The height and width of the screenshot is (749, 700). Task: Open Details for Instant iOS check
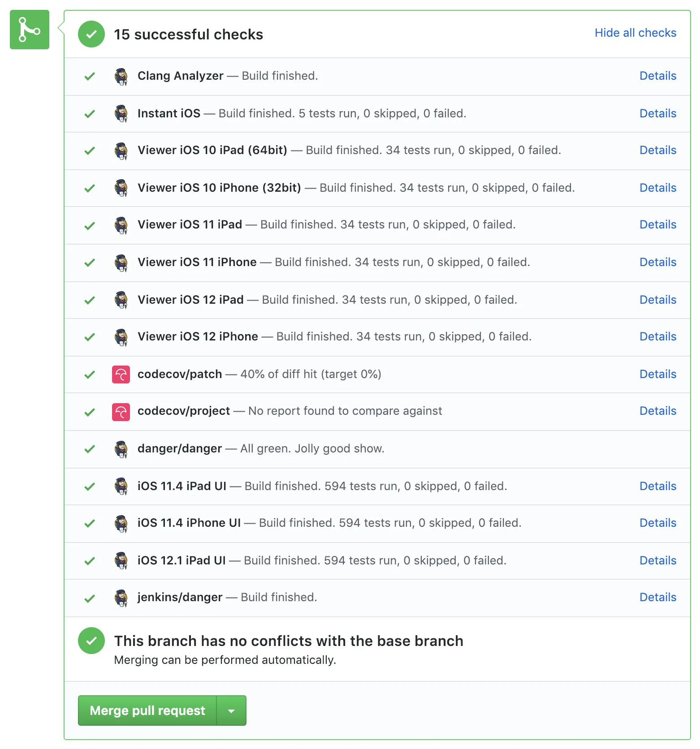pos(658,113)
